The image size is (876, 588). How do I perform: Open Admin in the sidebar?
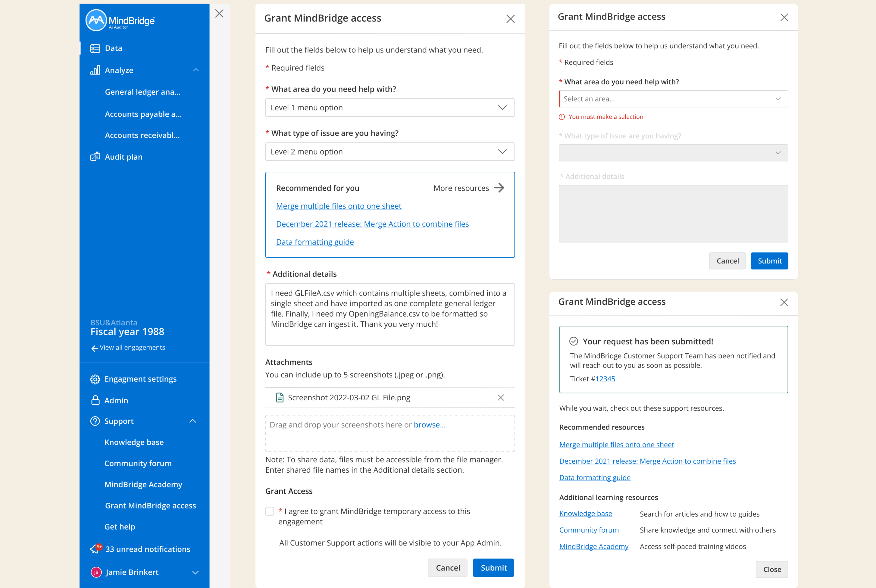click(x=116, y=401)
